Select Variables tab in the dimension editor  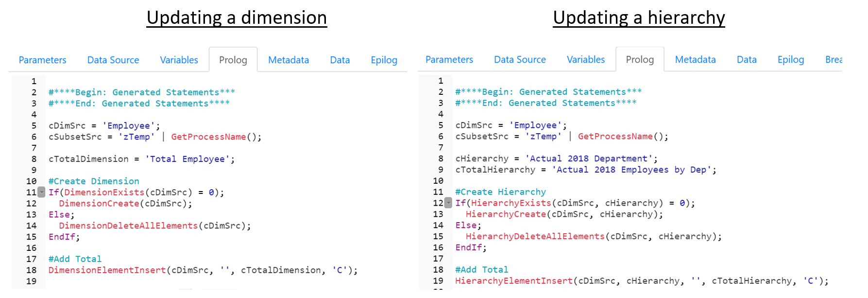pos(179,60)
